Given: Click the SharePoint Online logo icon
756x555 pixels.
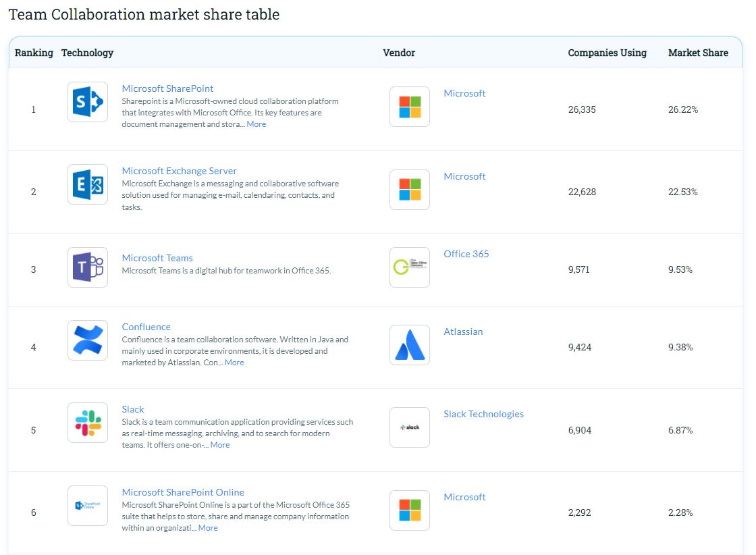Looking at the screenshot, I should point(88,506).
